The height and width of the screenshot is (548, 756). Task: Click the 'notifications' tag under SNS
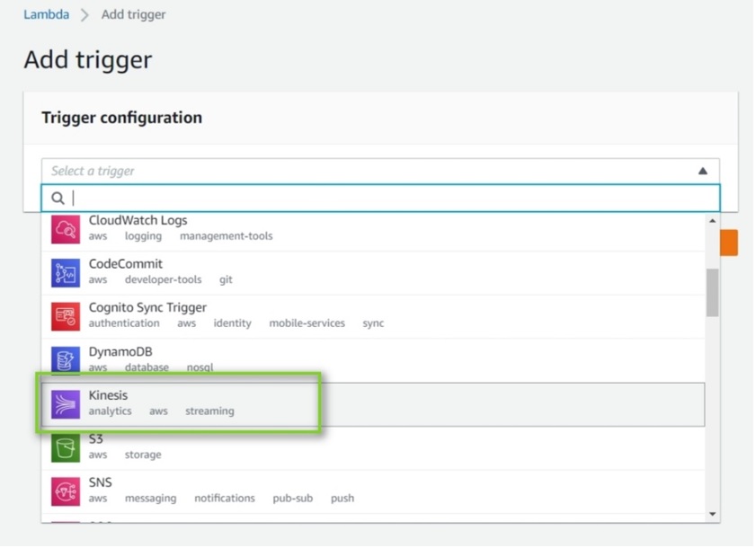pos(225,498)
